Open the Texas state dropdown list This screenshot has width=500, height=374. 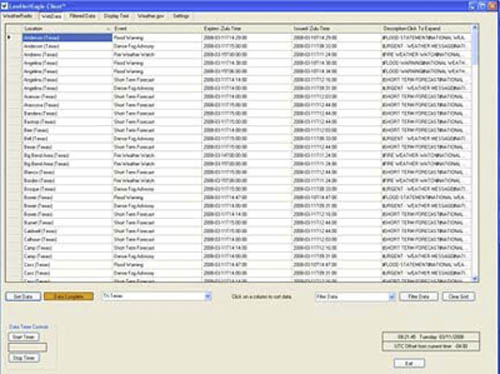(x=208, y=296)
